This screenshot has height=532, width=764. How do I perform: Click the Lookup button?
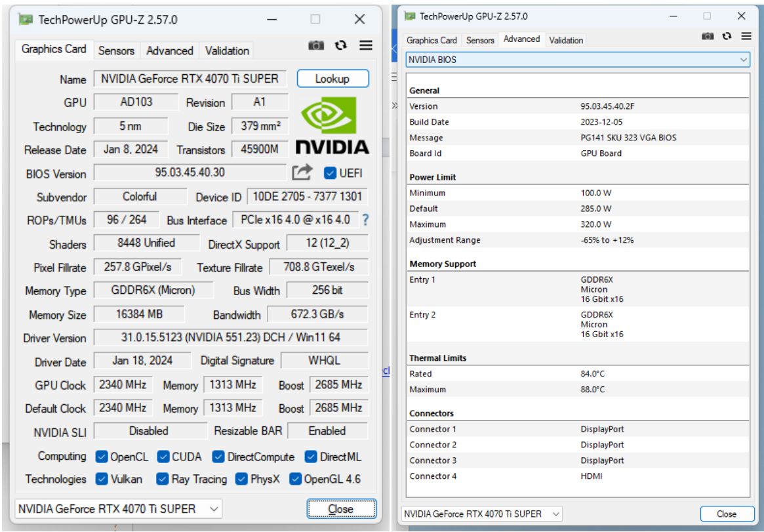pyautogui.click(x=332, y=79)
